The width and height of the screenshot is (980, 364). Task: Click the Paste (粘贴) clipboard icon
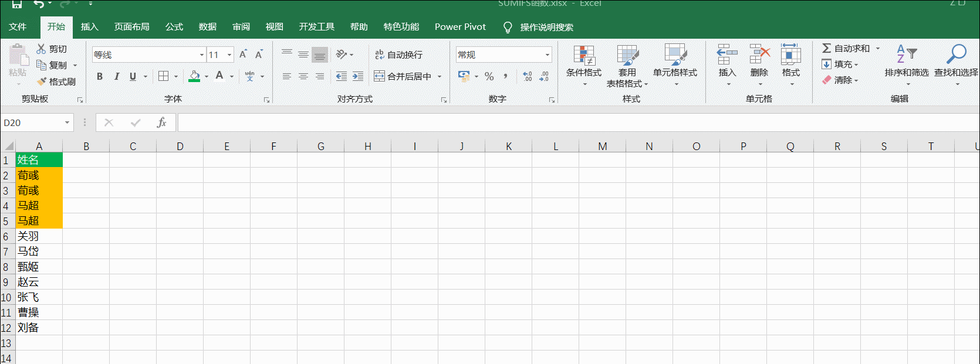coord(18,56)
